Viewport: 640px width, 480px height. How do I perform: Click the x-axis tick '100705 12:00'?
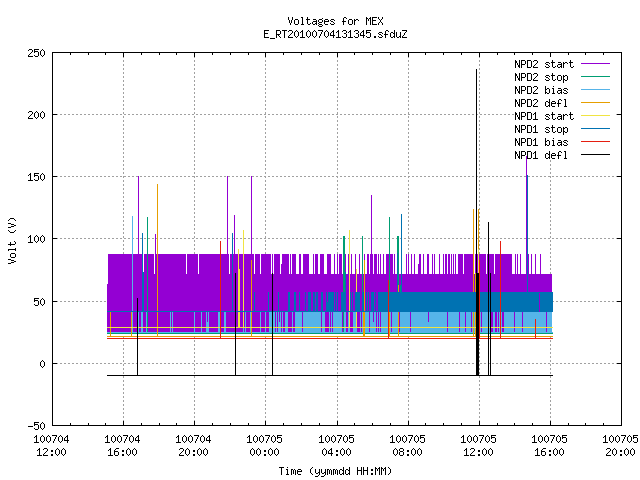pyautogui.click(x=478, y=446)
